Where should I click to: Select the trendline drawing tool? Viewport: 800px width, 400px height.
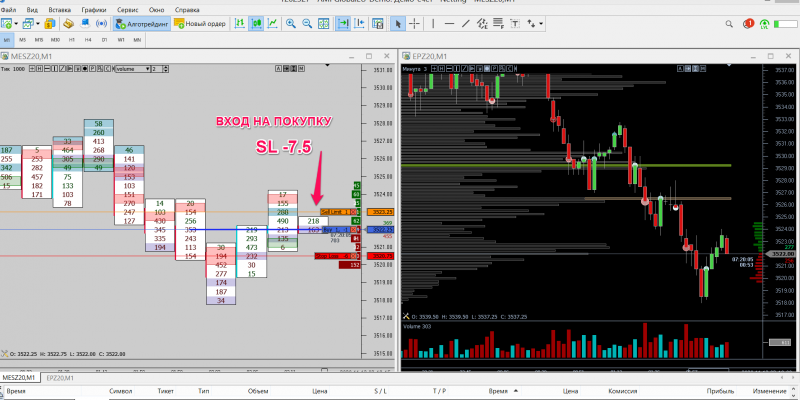coord(465,23)
